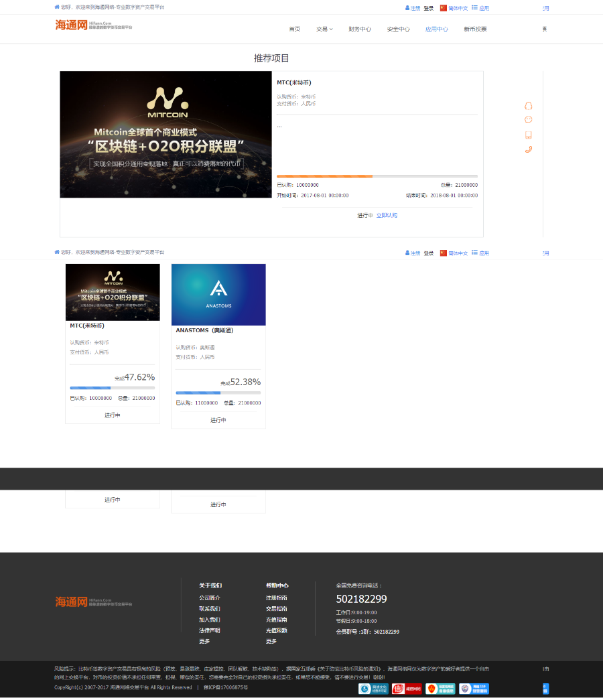The width and height of the screenshot is (603, 700).
Task: Click the China flag icon above the MTC card
Action: [x=443, y=253]
